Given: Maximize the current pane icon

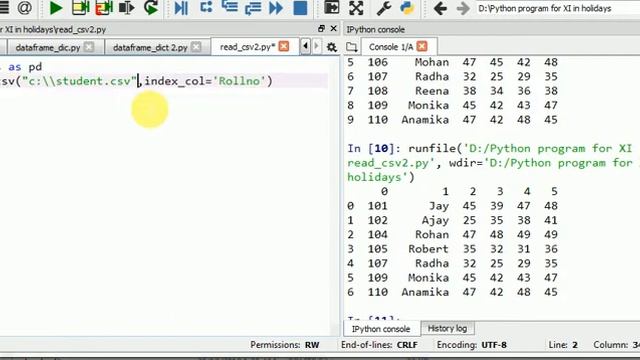Looking at the screenshot, I should (331, 7).
